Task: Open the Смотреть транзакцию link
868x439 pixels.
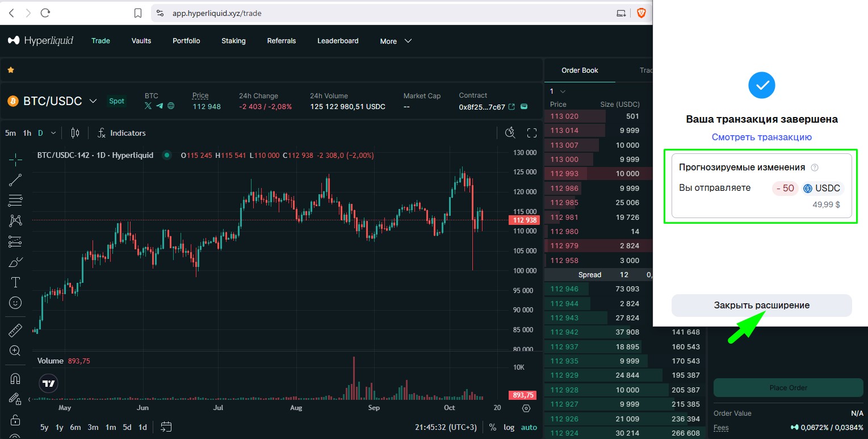Action: coord(761,137)
